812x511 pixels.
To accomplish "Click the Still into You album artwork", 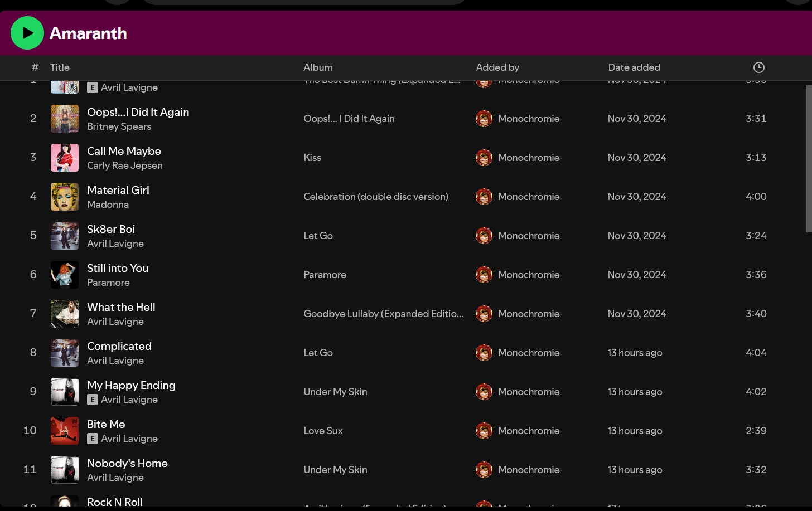I will pos(65,275).
